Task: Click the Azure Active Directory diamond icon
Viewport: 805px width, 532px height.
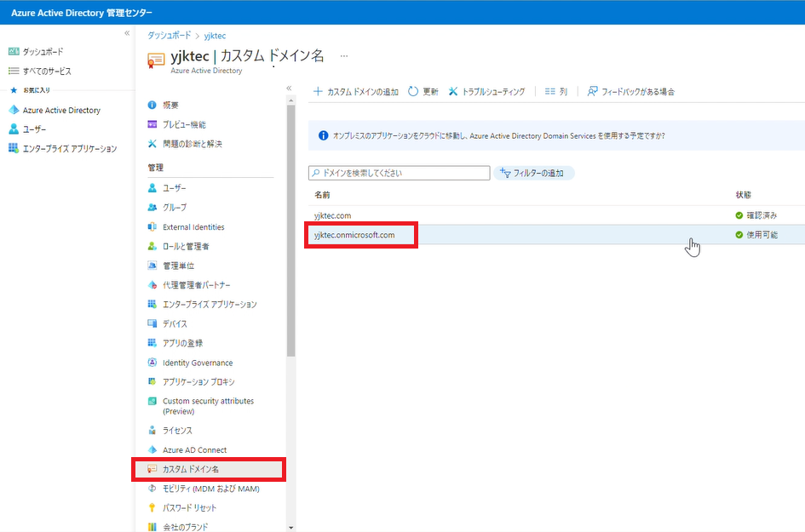Action: [14, 110]
